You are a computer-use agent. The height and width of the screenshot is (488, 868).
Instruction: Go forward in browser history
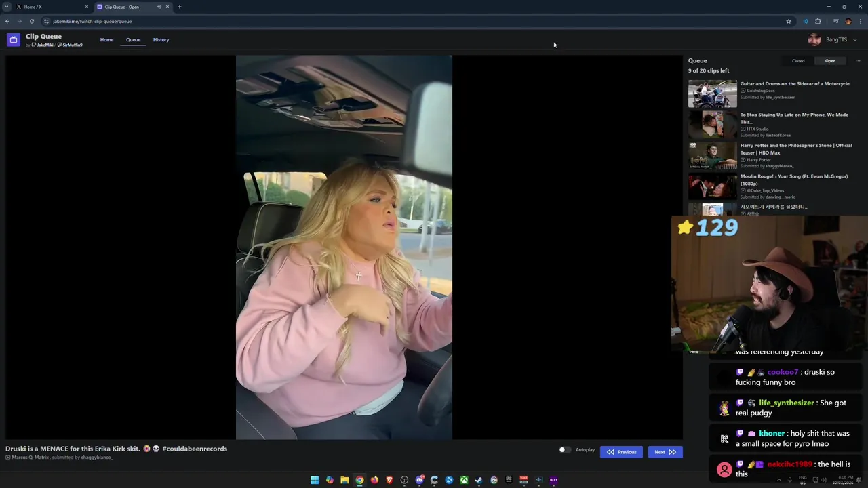pyautogui.click(x=20, y=21)
